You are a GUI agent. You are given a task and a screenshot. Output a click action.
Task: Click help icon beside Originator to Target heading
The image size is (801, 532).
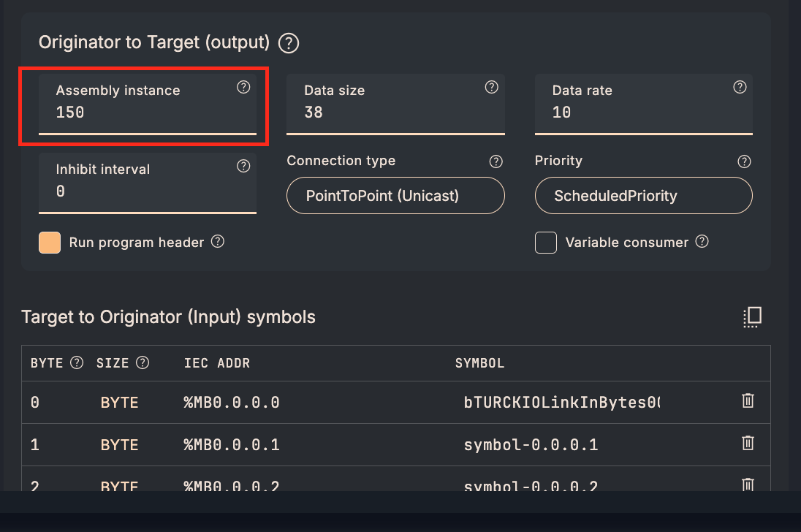pyautogui.click(x=289, y=43)
